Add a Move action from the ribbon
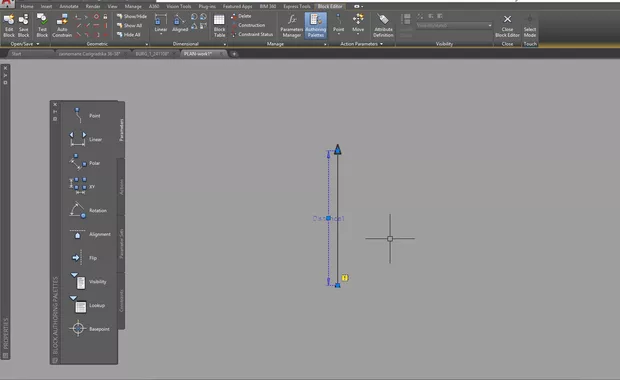 click(x=358, y=22)
